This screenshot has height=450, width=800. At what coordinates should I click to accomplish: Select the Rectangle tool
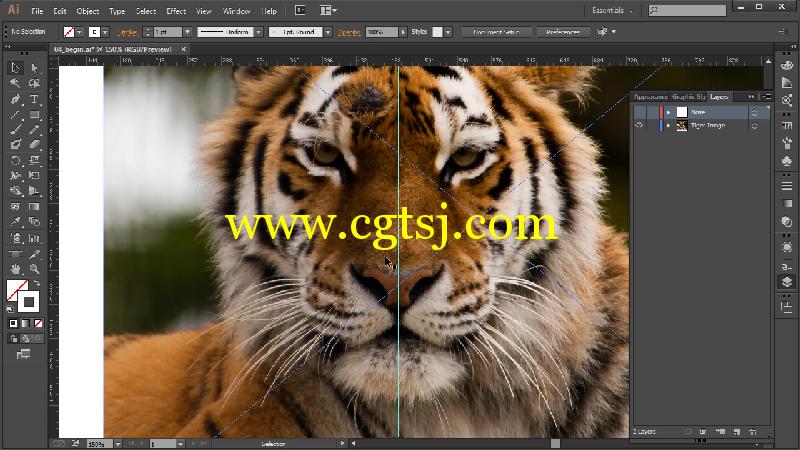click(34, 114)
